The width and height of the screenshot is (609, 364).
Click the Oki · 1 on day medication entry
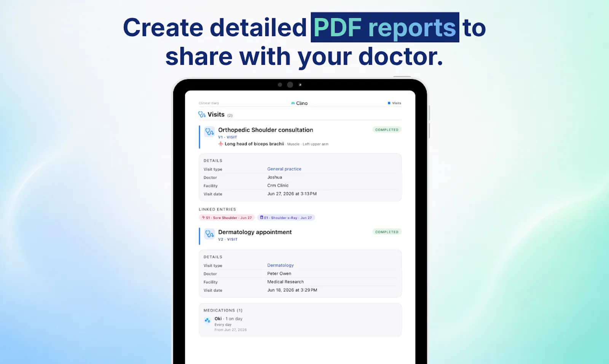click(x=228, y=319)
